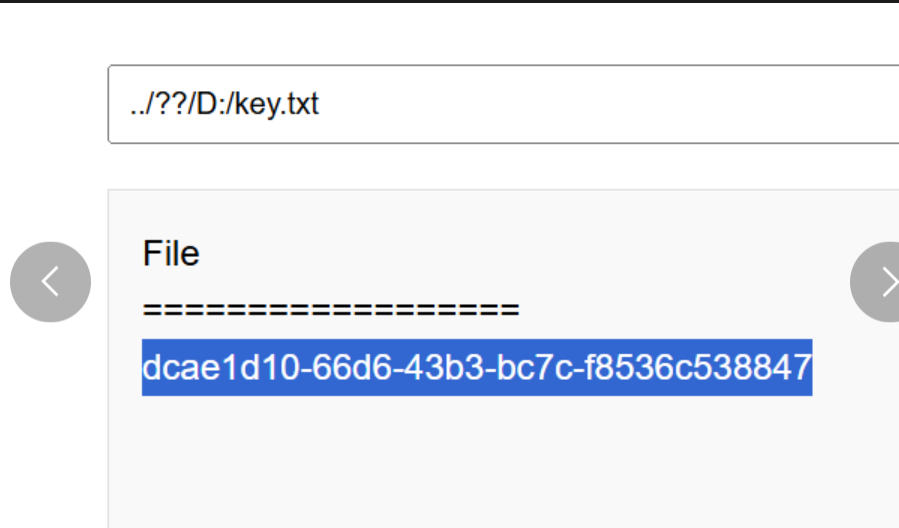Click the previous slide left arrow button
The width and height of the screenshot is (899, 528).
50,281
